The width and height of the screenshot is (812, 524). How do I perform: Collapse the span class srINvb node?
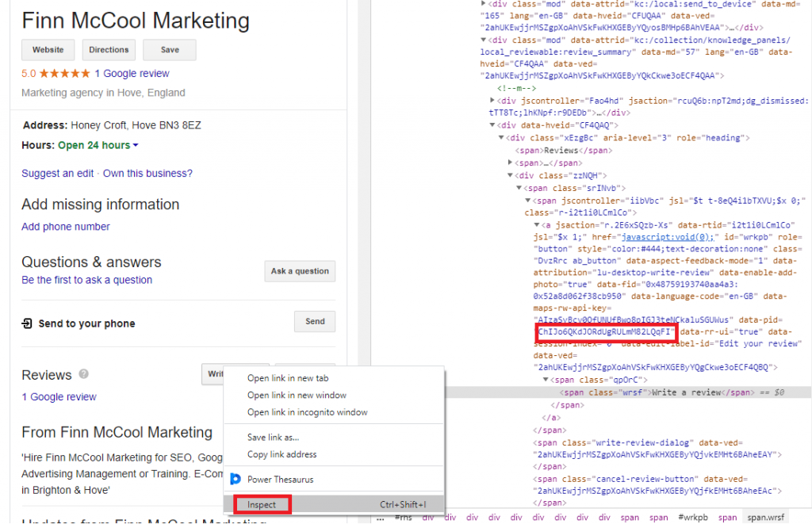point(519,188)
